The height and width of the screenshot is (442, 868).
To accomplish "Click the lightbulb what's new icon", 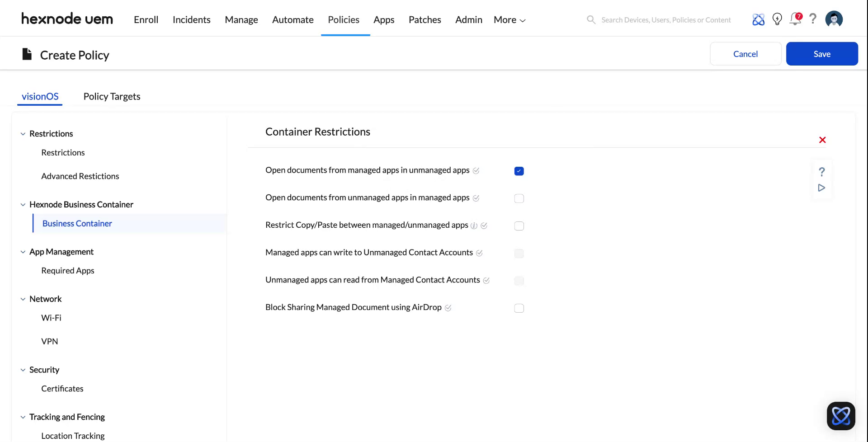I will click(x=777, y=19).
